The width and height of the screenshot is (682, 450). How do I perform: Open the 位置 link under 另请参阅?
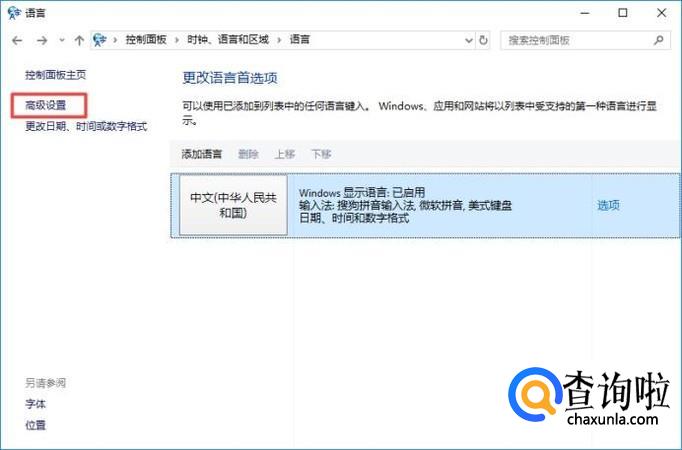click(x=35, y=425)
